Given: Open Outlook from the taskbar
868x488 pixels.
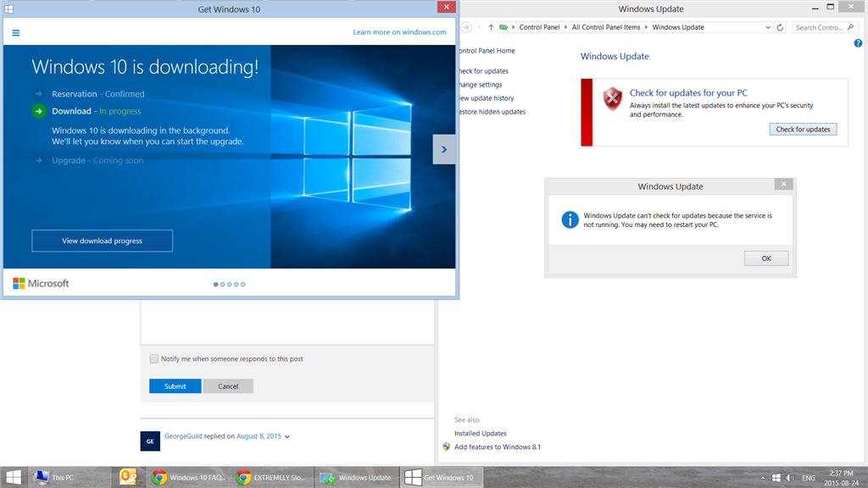Looking at the screenshot, I should point(128,477).
